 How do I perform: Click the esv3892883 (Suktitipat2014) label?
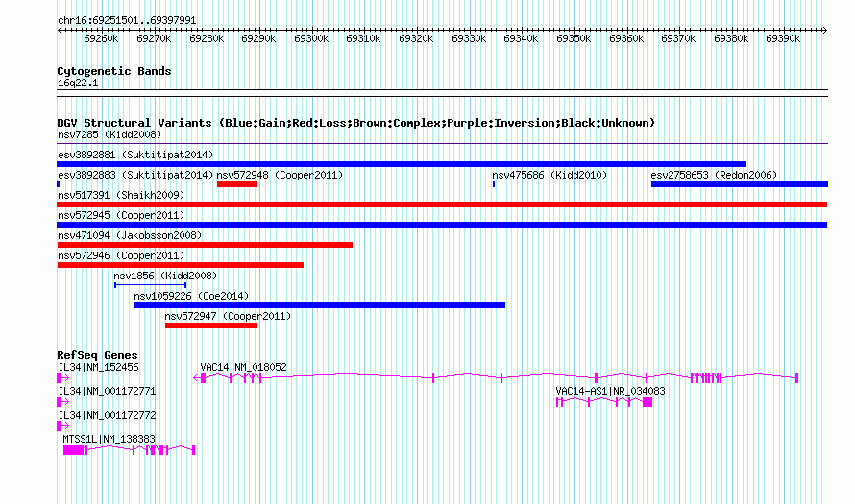point(135,175)
